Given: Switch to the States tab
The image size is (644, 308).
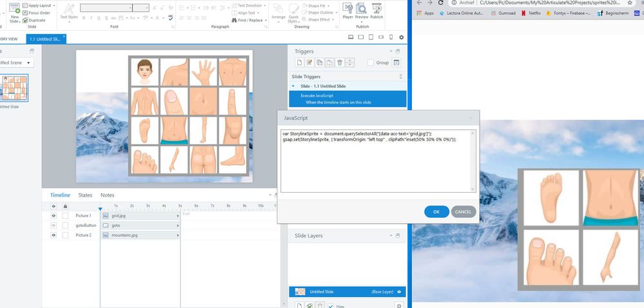Looking at the screenshot, I should tap(85, 195).
